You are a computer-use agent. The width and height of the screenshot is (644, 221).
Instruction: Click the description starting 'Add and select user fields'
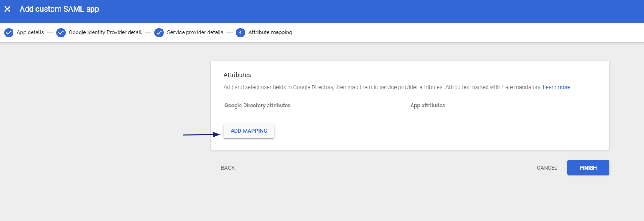[x=382, y=87]
